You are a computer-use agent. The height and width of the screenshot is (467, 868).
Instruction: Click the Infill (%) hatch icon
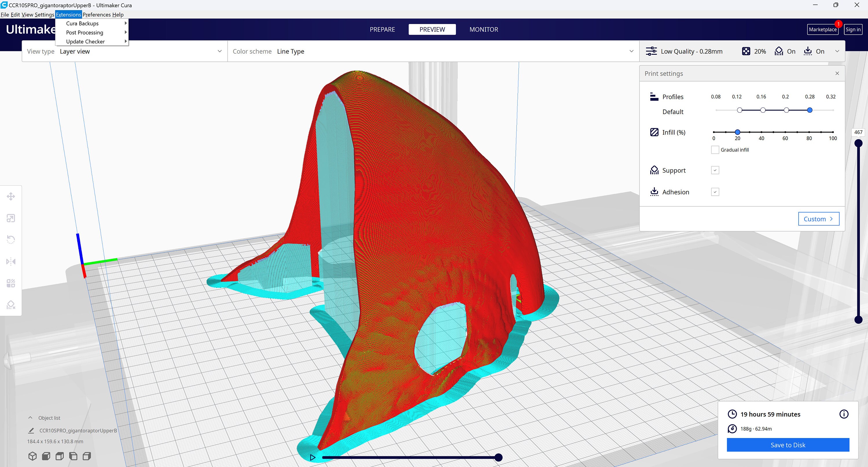click(654, 132)
